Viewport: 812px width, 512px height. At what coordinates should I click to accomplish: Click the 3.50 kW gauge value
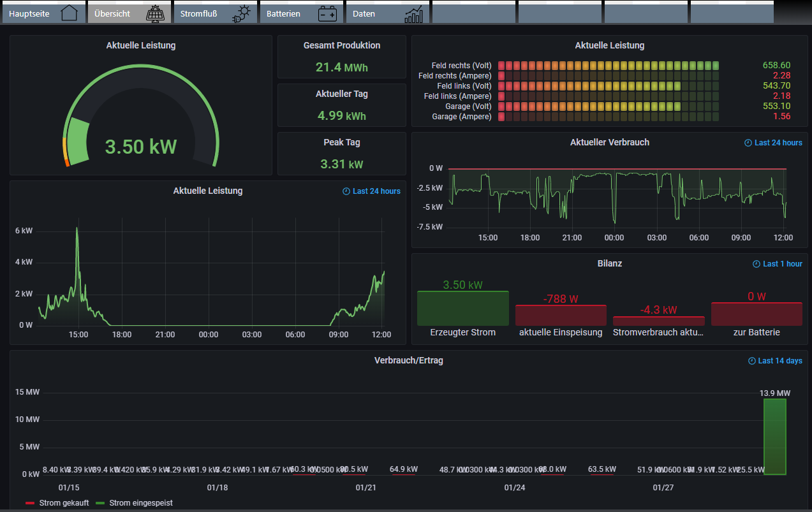click(x=141, y=147)
